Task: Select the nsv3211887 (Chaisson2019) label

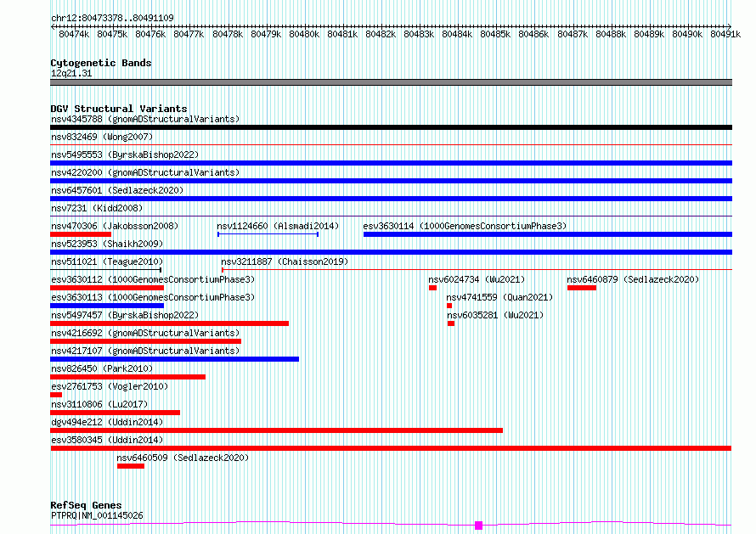Action: coord(285,261)
